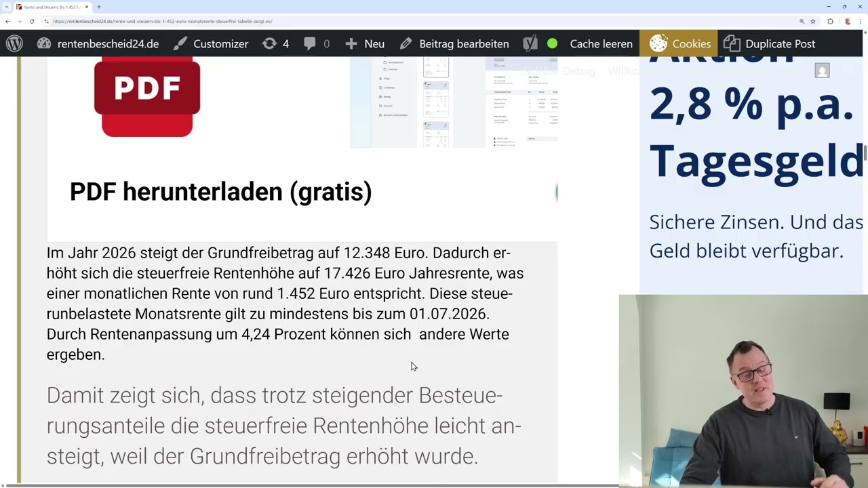Click the vertical page scrollbar thumb
This screenshot has width=868, height=488.
(x=865, y=152)
